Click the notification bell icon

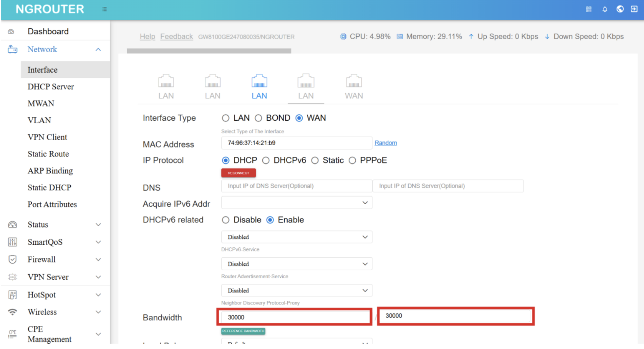605,9
